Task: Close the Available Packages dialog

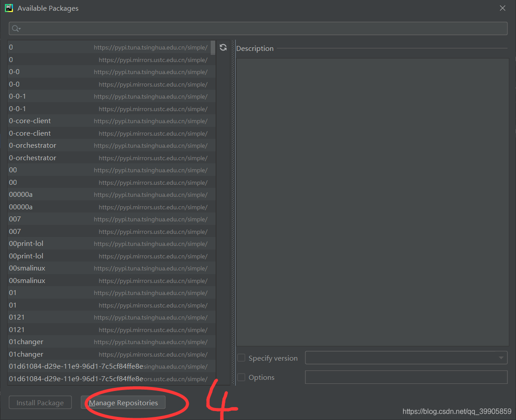Action: coord(502,8)
